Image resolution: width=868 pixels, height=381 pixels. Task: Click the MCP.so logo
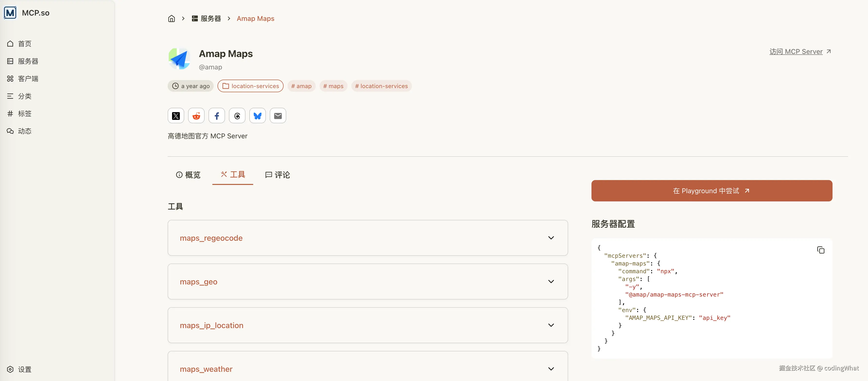coord(10,13)
